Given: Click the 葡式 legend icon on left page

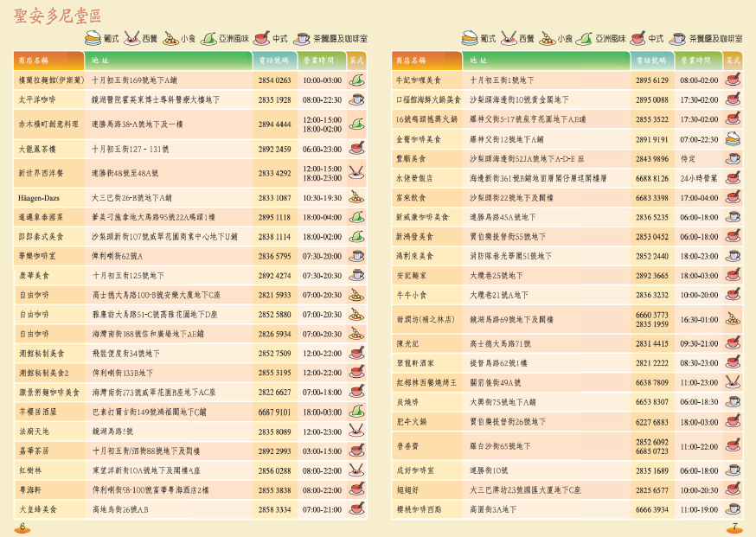Looking at the screenshot, I should click(93, 38).
